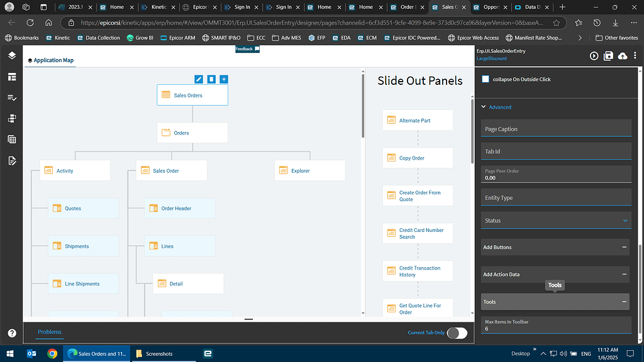The image size is (644, 362).
Task: Select the Sales Orders node
Action: click(192, 96)
